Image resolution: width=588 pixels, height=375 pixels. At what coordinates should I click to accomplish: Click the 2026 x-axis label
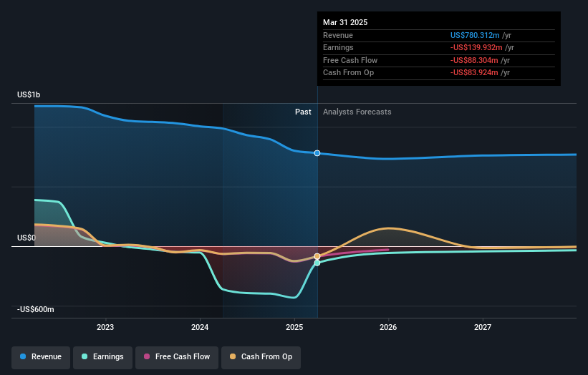(x=388, y=327)
